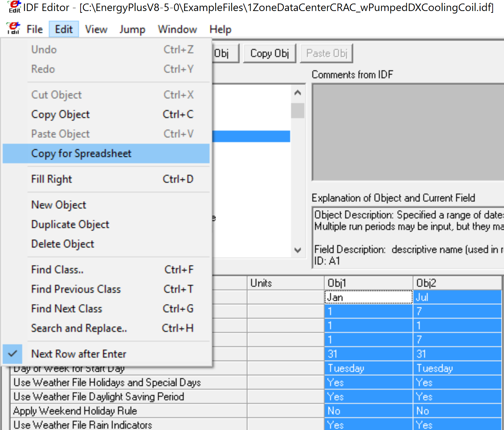
Task: Click the Paste Obj toolbar button
Action: pyautogui.click(x=327, y=53)
